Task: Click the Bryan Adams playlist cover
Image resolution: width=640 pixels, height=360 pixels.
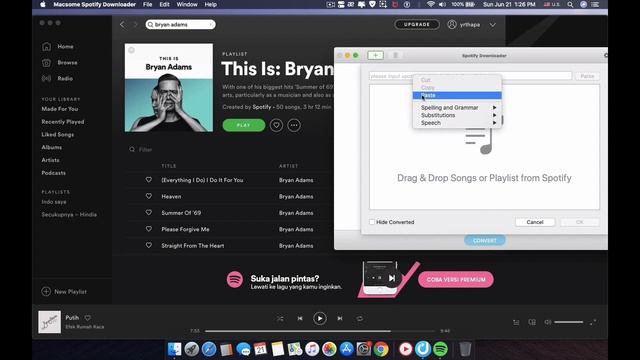Action: (169, 88)
